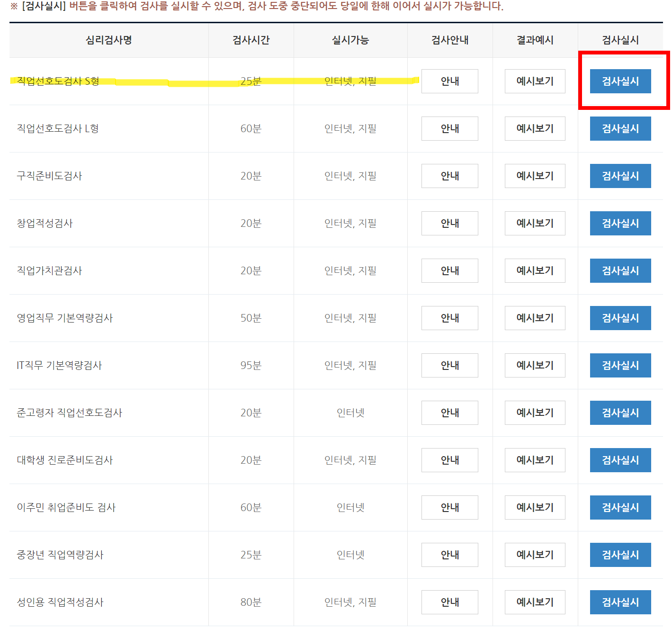
Task: Start the 구직준비도검사 with 검사실시
Action: tap(620, 176)
